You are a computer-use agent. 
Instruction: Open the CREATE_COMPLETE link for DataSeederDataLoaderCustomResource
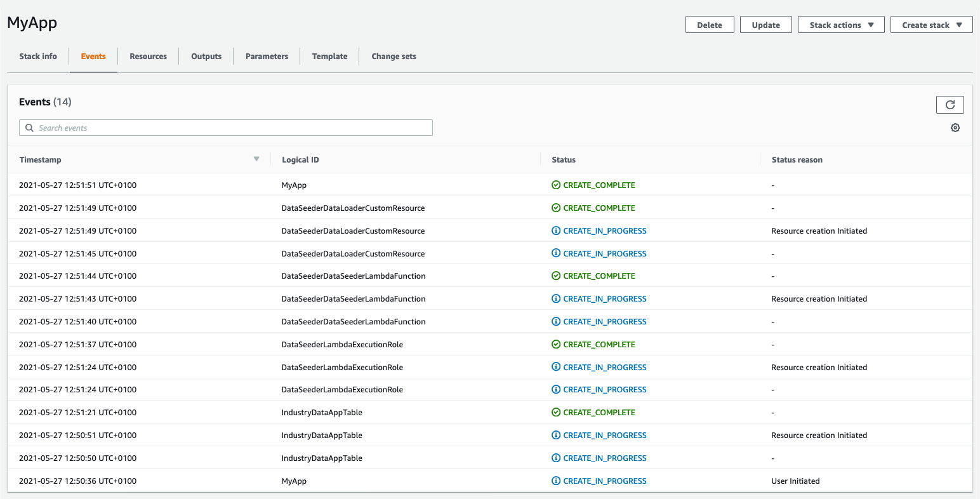[599, 208]
